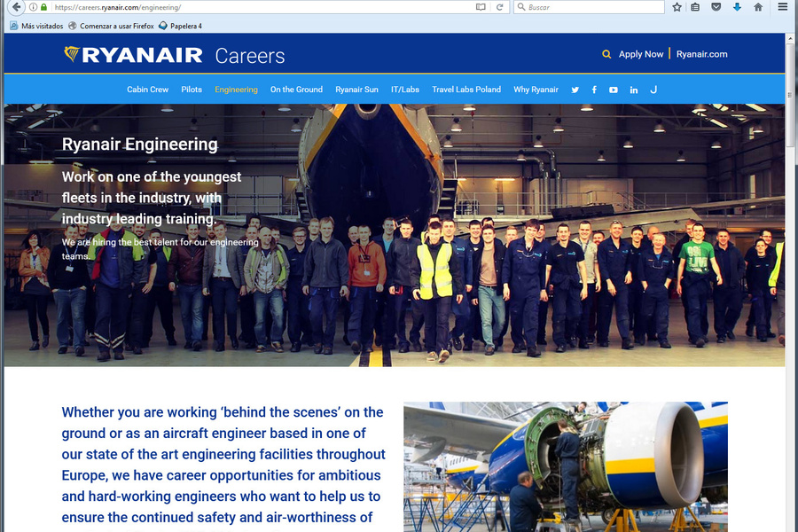Open the Más visitados bookmark

tap(36, 26)
